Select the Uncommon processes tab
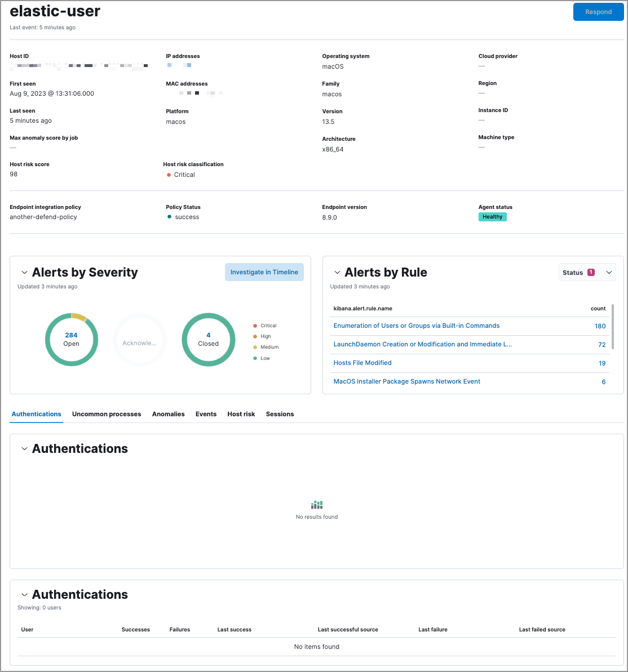 pos(107,414)
